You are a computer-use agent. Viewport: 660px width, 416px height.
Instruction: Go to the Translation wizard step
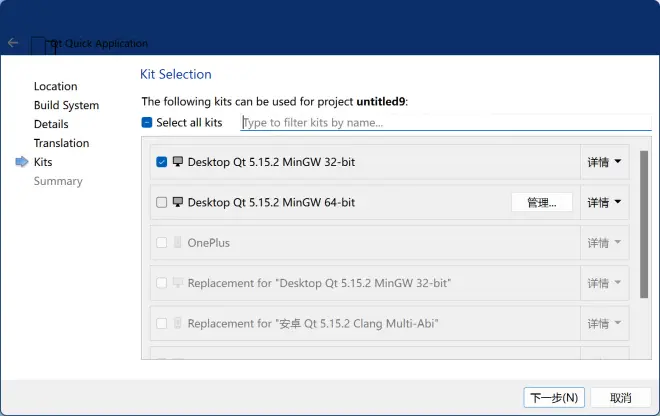[x=61, y=143]
